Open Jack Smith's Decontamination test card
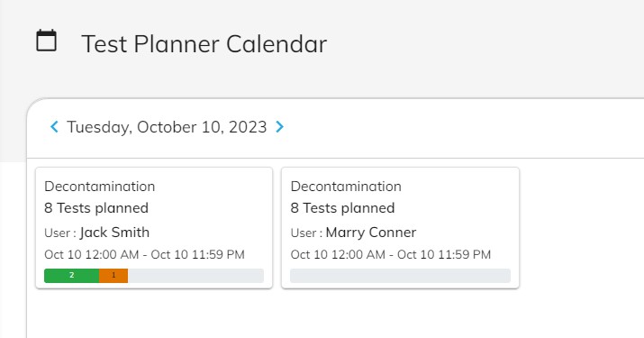 click(154, 228)
